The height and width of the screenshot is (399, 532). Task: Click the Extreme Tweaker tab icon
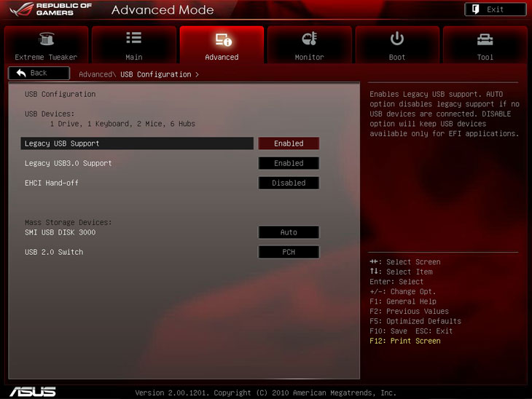[46, 39]
